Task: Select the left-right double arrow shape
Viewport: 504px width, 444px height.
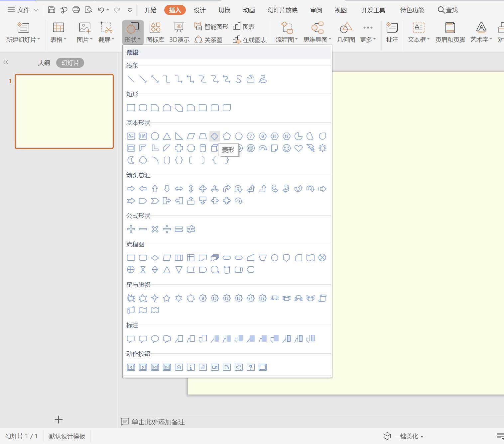Action: [179, 189]
